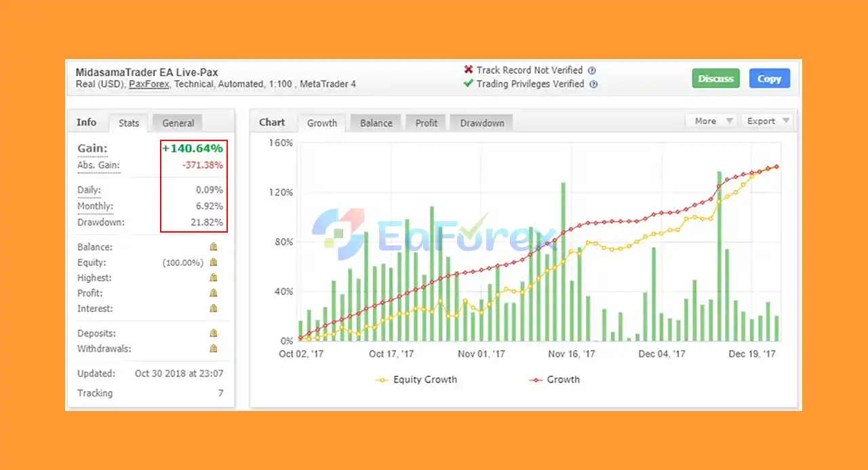Screen dimensions: 868x470
Task: Click the Withdrawals lock icon
Action: (213, 349)
